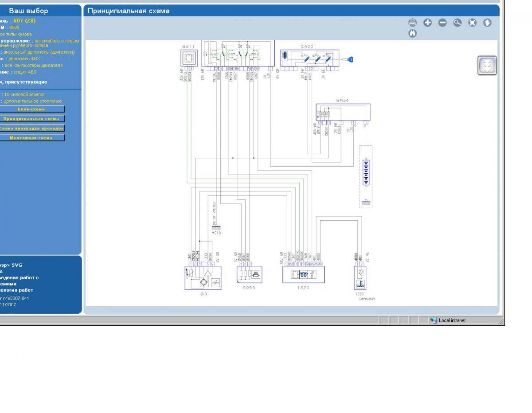This screenshot has height=413, width=532.
Task: Zoom in with the plus icon
Action: pos(427,23)
